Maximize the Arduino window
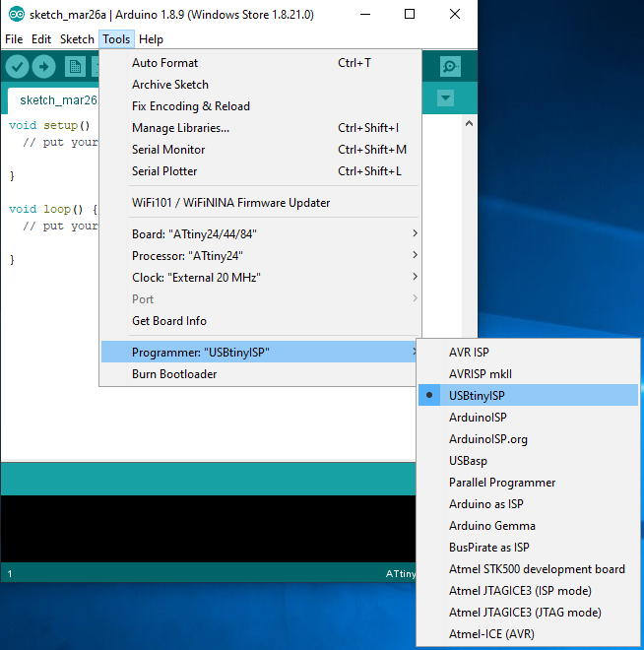 pos(410,15)
